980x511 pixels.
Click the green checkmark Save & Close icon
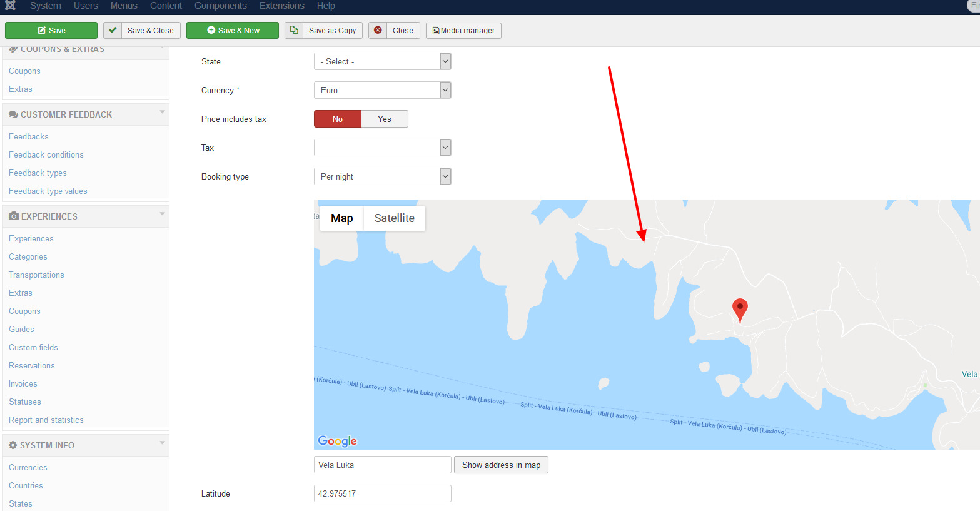click(113, 30)
